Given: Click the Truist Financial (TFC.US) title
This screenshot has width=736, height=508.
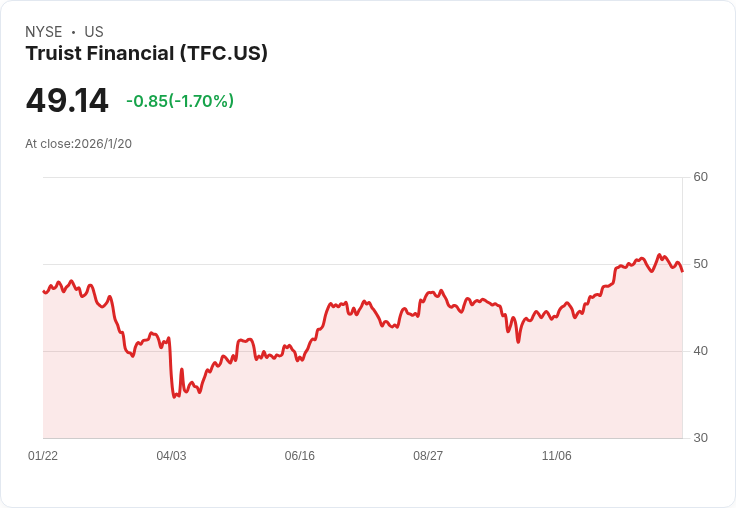Looking at the screenshot, I should point(146,54).
